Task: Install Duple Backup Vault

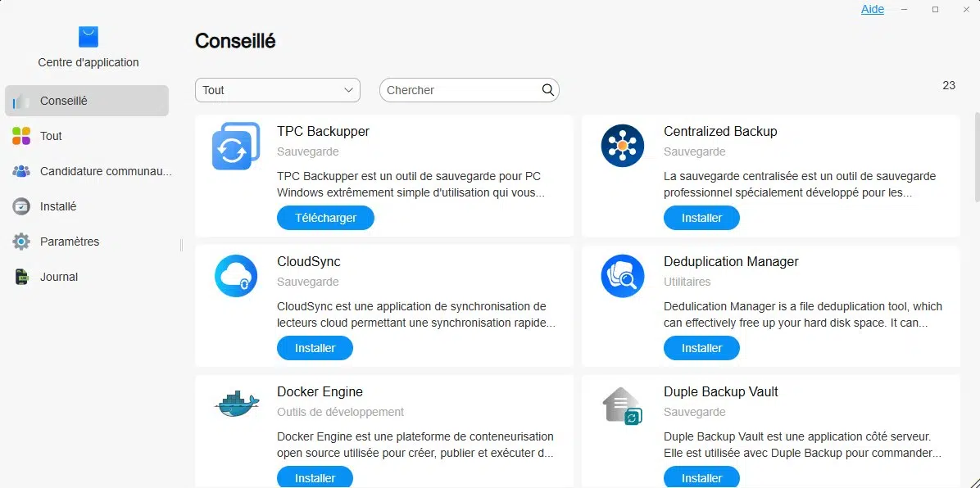Action: (701, 477)
